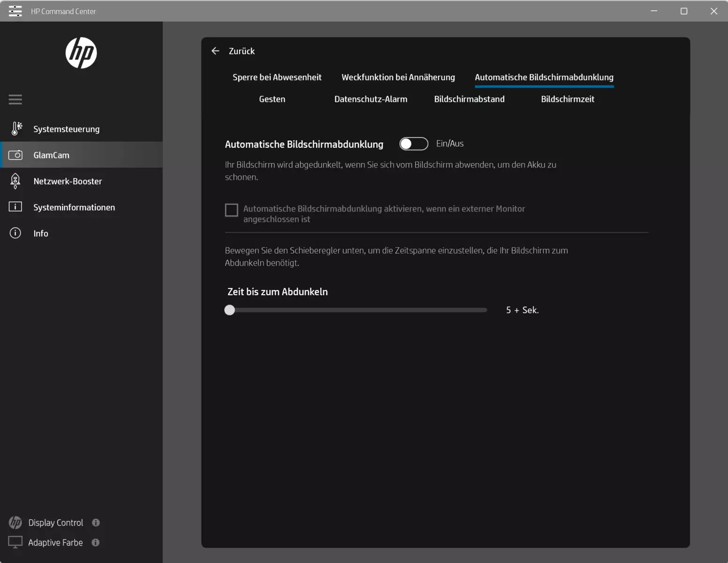The width and height of the screenshot is (728, 563).
Task: Click the Info circle icon
Action: click(15, 233)
